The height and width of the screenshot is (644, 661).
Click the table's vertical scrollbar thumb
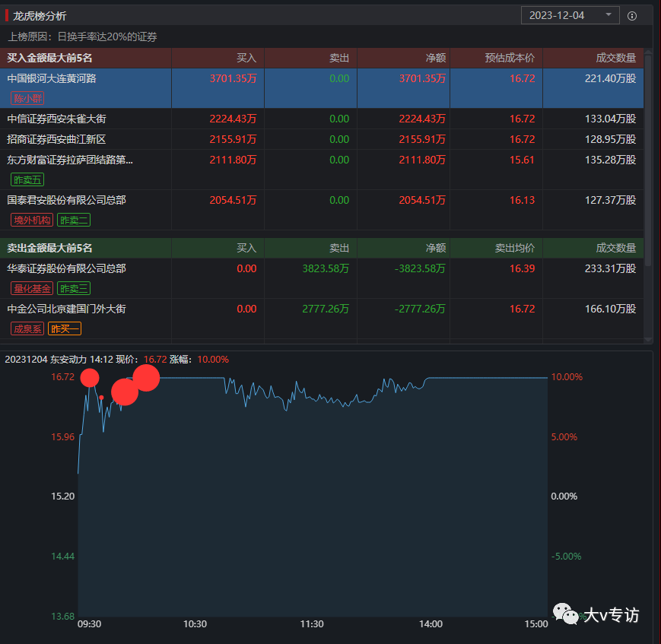pyautogui.click(x=648, y=160)
